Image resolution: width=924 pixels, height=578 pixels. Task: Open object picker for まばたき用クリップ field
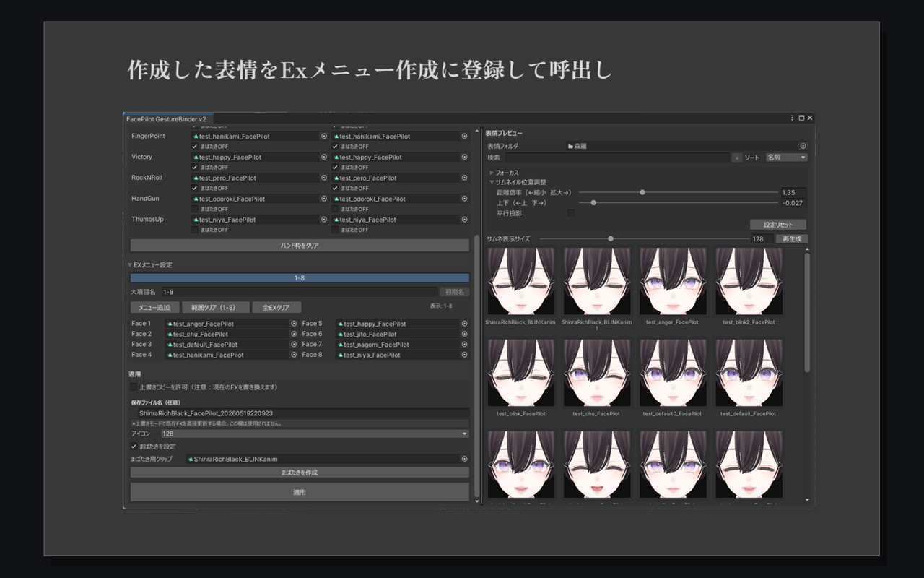[x=464, y=459]
